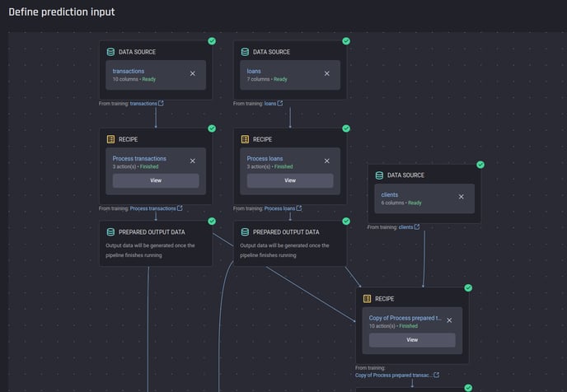The image size is (567, 392).
Task: Remove the Process loans recipe with its X
Action: point(327,161)
